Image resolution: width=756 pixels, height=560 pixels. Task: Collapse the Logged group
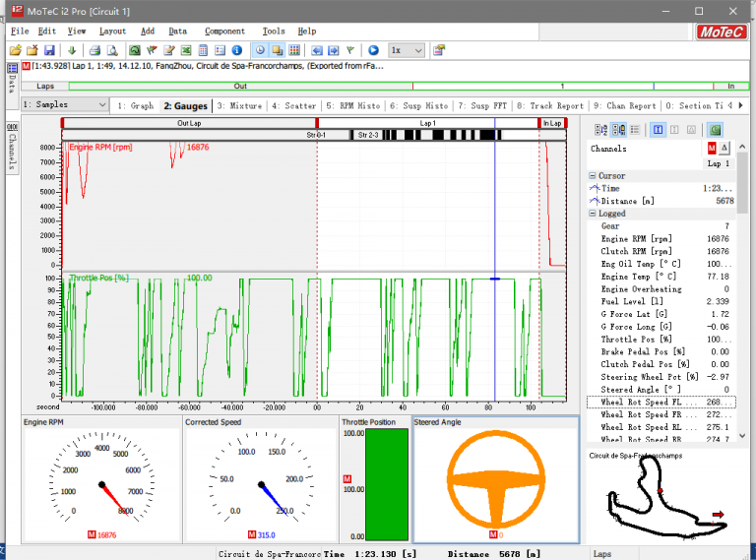click(x=593, y=214)
